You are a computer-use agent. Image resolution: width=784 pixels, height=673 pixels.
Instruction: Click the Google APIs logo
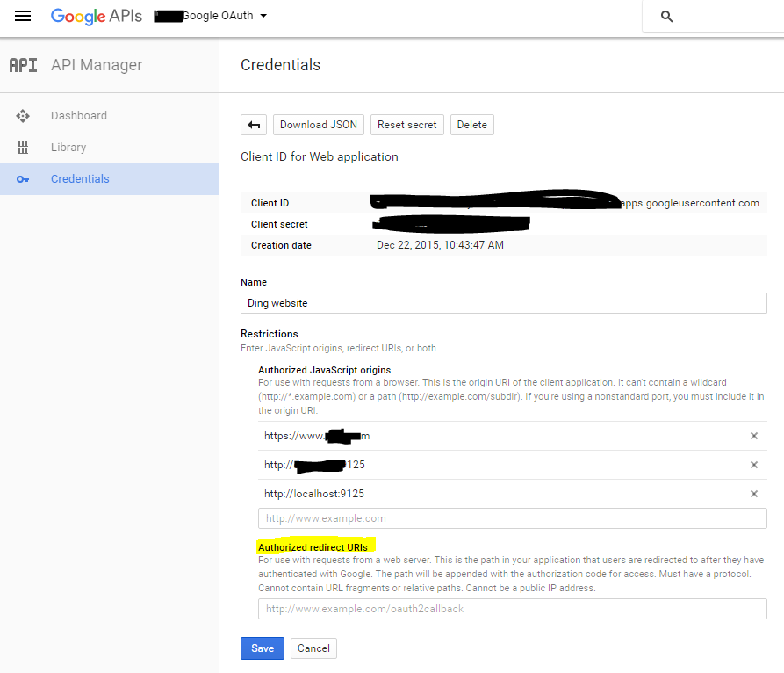96,16
